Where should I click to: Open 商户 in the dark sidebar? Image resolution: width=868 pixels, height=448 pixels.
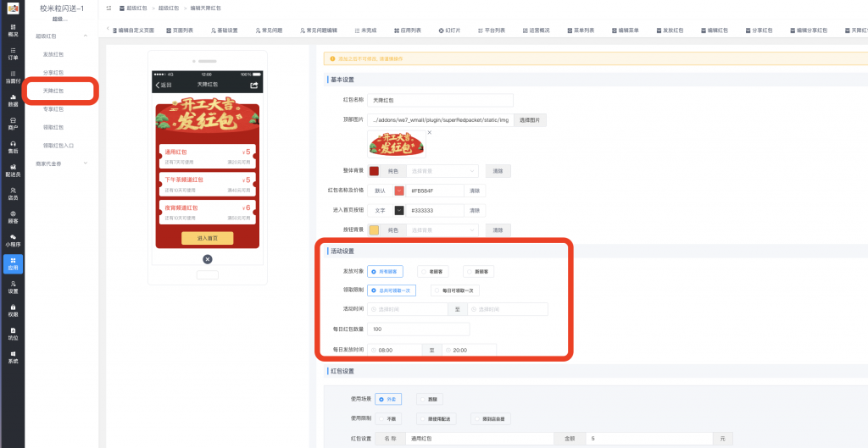12,124
